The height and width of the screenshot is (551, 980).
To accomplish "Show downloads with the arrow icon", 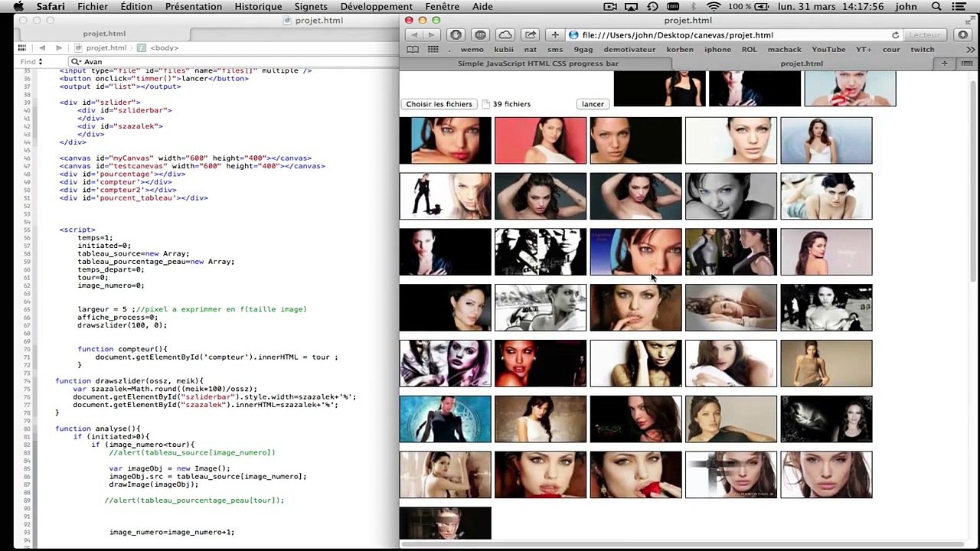I will click(963, 35).
